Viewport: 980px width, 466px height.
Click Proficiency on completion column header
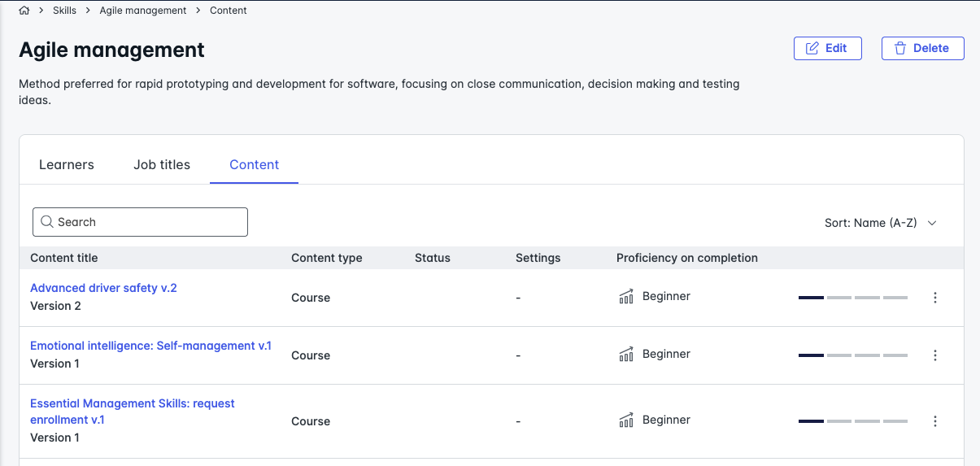(687, 258)
